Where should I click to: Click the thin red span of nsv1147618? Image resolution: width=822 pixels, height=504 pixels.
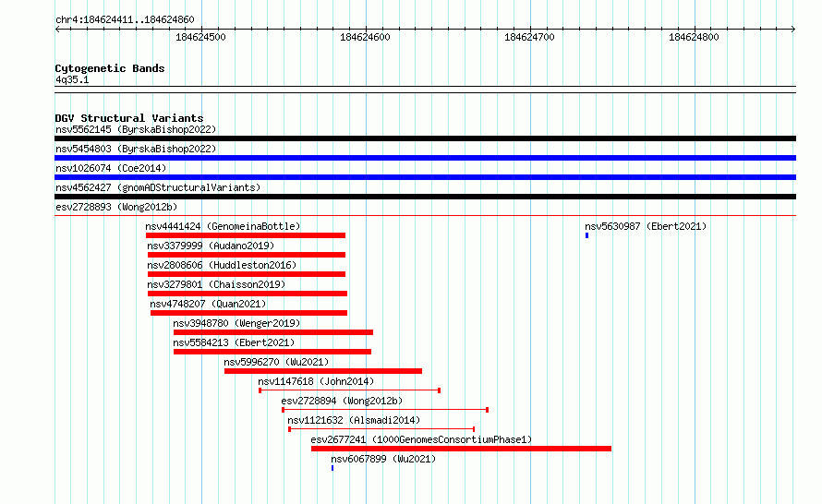[350, 390]
